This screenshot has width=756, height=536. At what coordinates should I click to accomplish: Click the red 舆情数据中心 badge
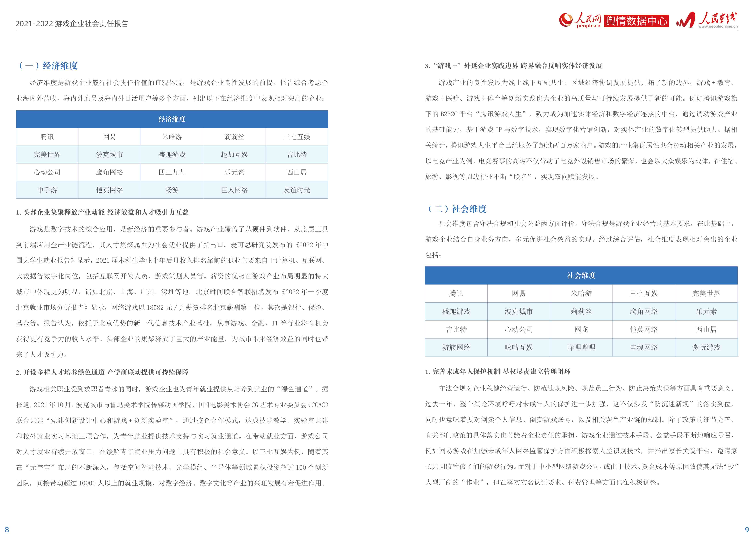click(x=636, y=21)
